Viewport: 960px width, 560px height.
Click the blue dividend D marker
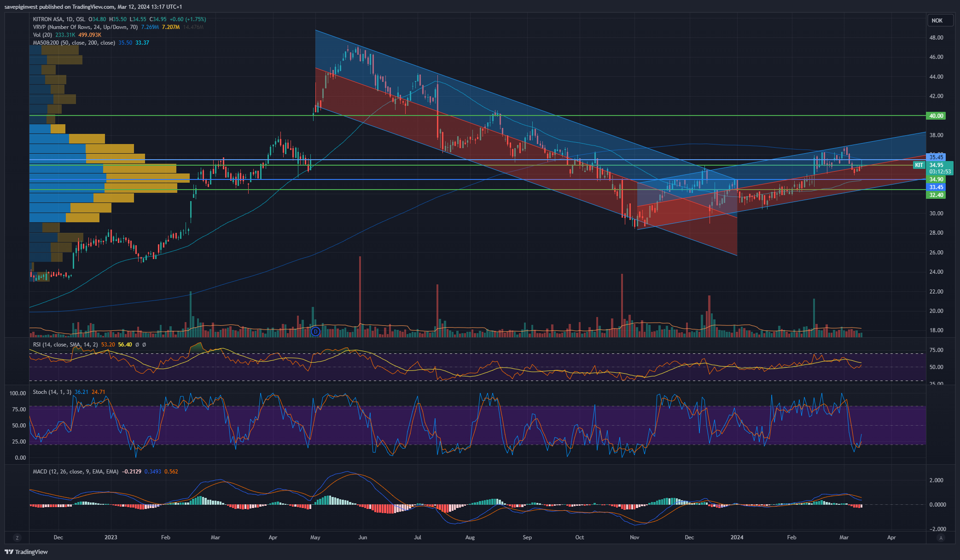[315, 331]
